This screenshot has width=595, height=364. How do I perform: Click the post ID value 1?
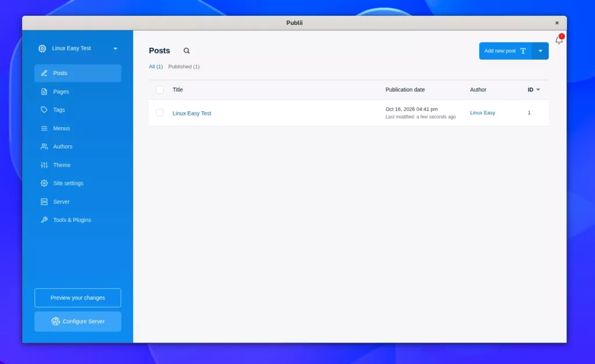click(x=529, y=113)
